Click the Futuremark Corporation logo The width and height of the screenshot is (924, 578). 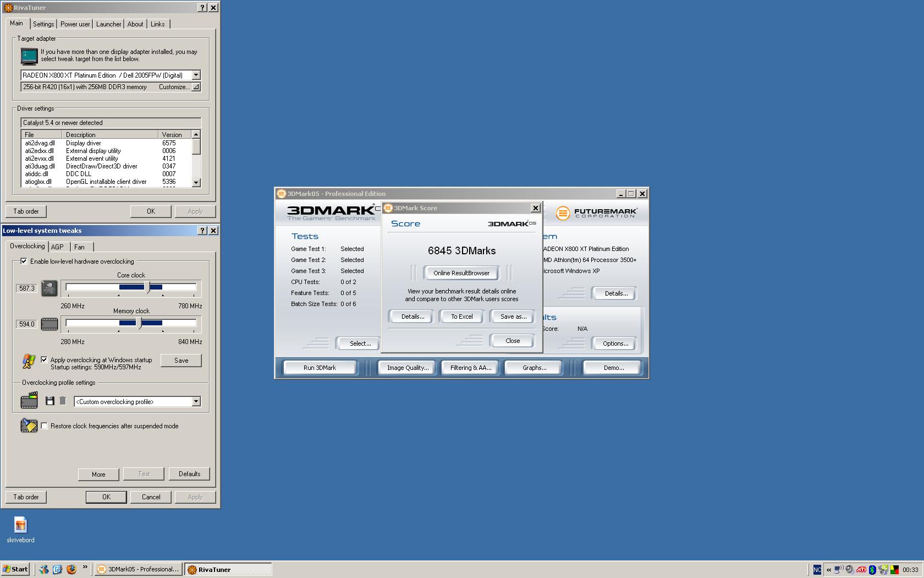(597, 213)
